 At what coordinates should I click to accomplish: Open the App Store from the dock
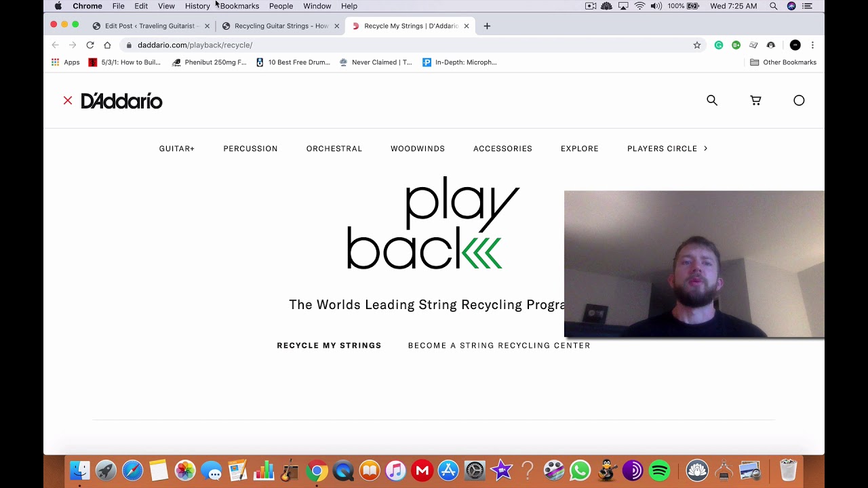click(448, 470)
